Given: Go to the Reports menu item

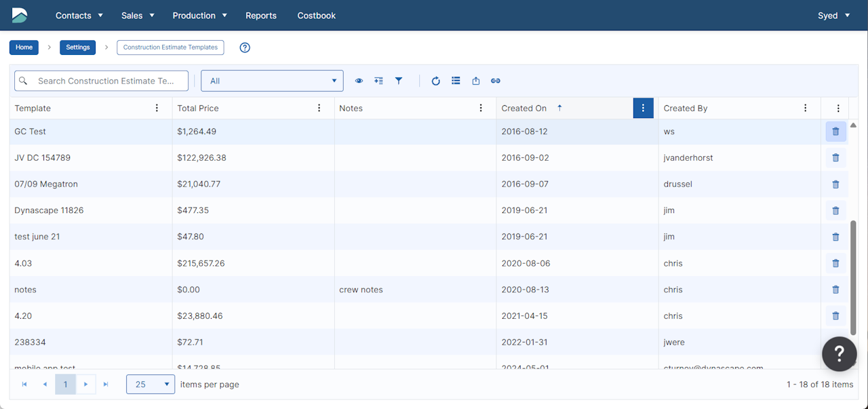Looking at the screenshot, I should pos(261,16).
